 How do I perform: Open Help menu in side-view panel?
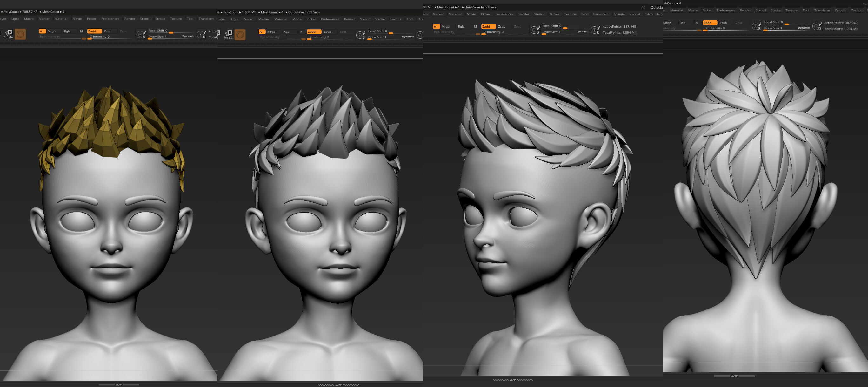point(659,14)
